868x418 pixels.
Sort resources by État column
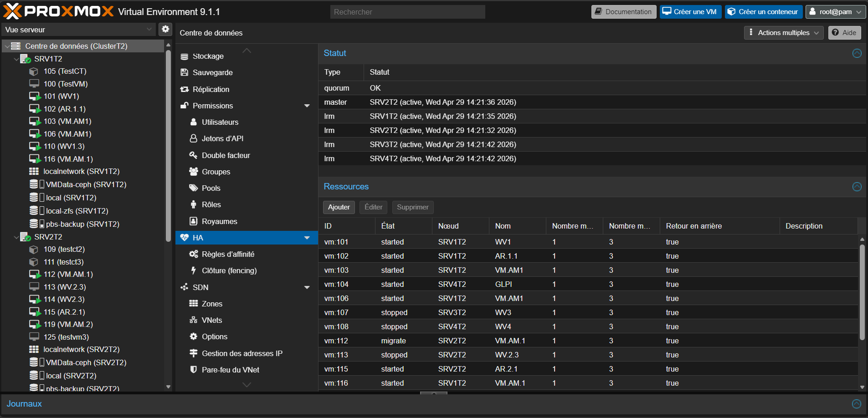404,226
